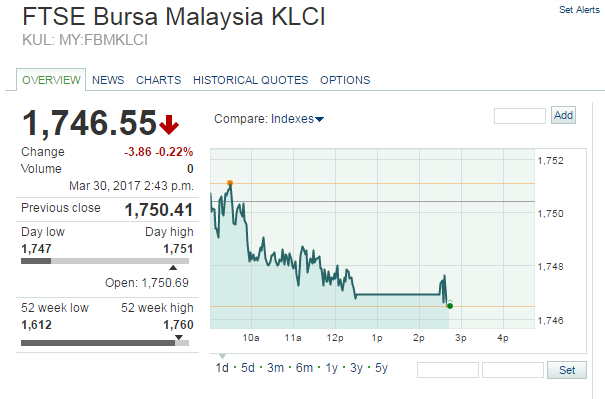
Task: Click the green current-price dot on chart
Action: [450, 306]
